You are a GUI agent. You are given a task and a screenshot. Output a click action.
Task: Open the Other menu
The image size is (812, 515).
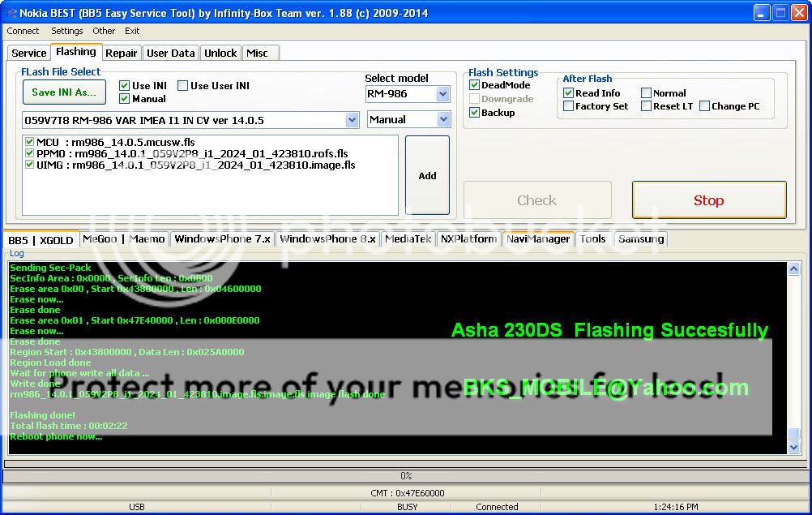click(104, 31)
